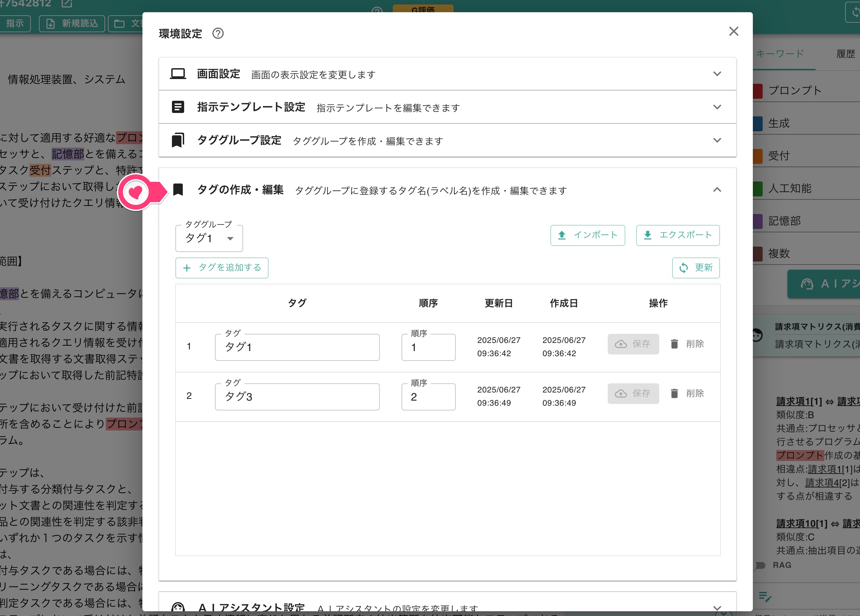Click the help icon beside 環境設定
This screenshot has height=616, width=860.
(218, 33)
